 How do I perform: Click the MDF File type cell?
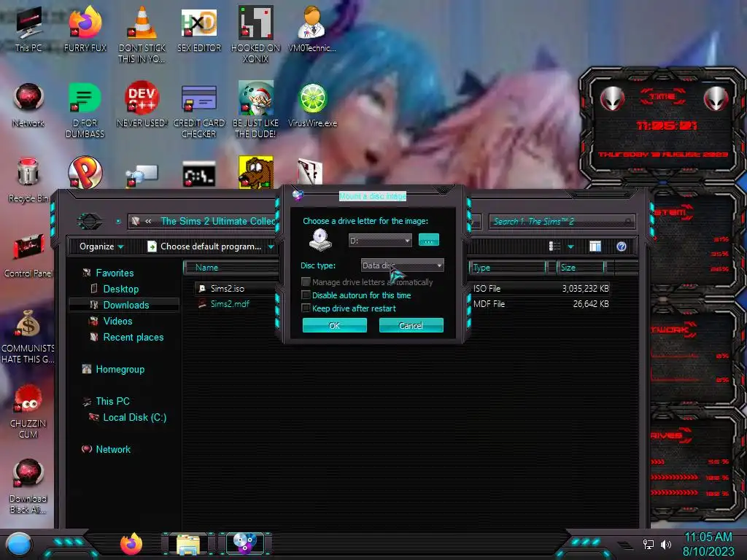pos(489,304)
